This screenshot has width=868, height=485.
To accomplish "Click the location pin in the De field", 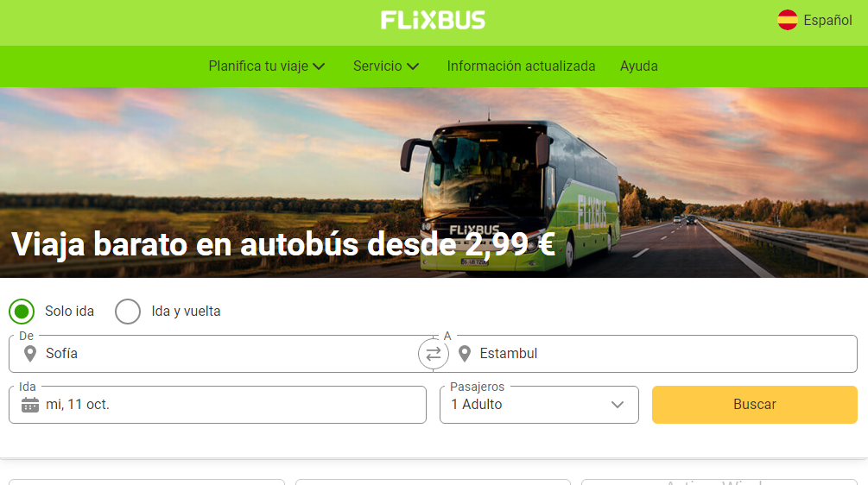I will pos(30,353).
